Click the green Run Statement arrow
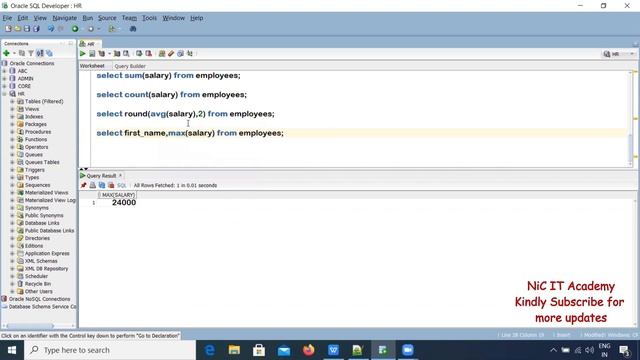This screenshot has height=360, width=640. click(x=83, y=53)
